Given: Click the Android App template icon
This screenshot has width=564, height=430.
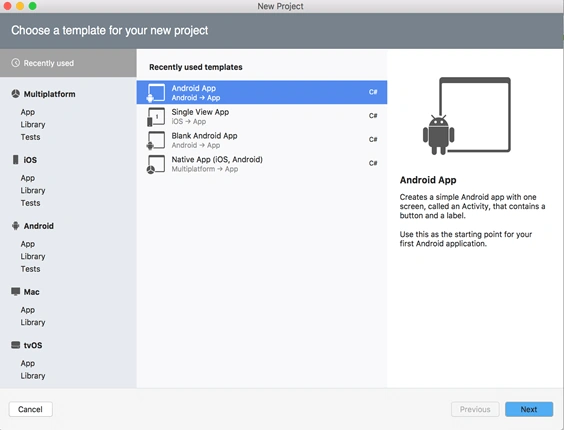Looking at the screenshot, I should click(156, 93).
